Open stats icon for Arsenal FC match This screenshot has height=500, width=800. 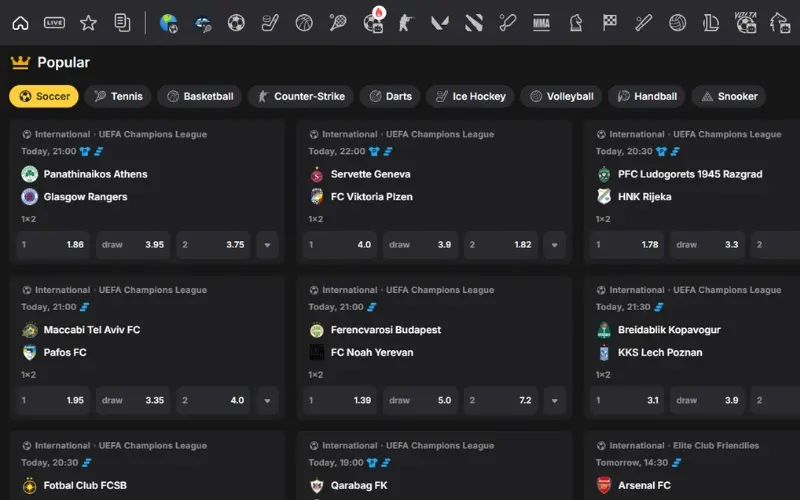[x=677, y=463]
